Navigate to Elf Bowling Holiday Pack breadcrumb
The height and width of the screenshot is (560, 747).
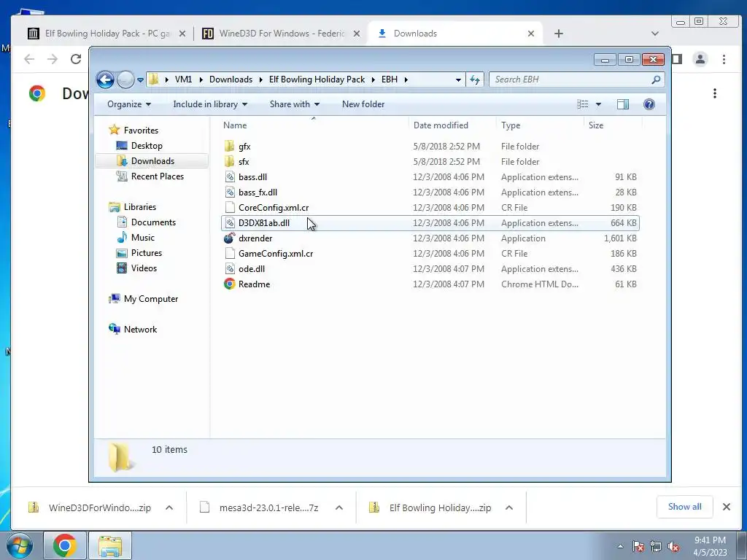pyautogui.click(x=317, y=79)
